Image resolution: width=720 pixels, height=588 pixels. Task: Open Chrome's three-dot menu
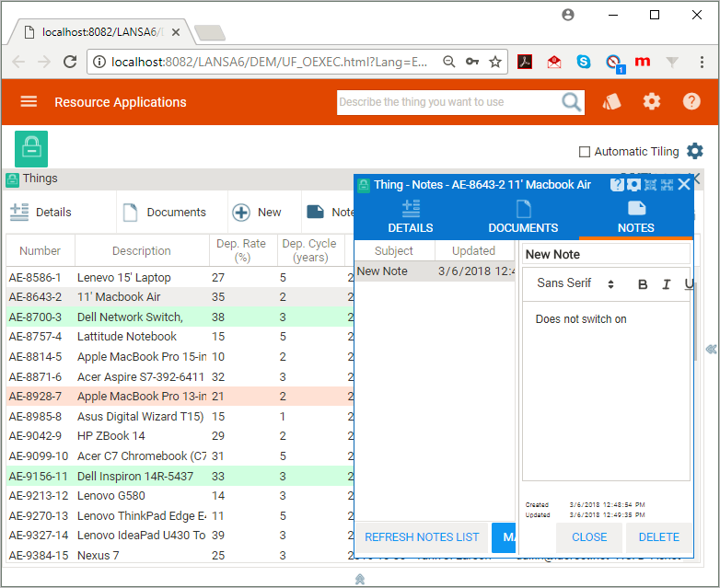[x=702, y=62]
